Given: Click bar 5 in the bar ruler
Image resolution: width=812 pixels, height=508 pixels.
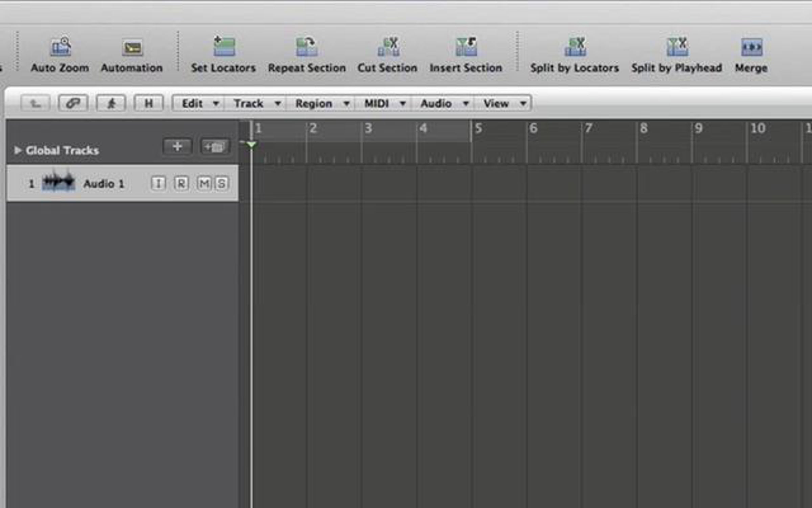Looking at the screenshot, I should [x=478, y=128].
